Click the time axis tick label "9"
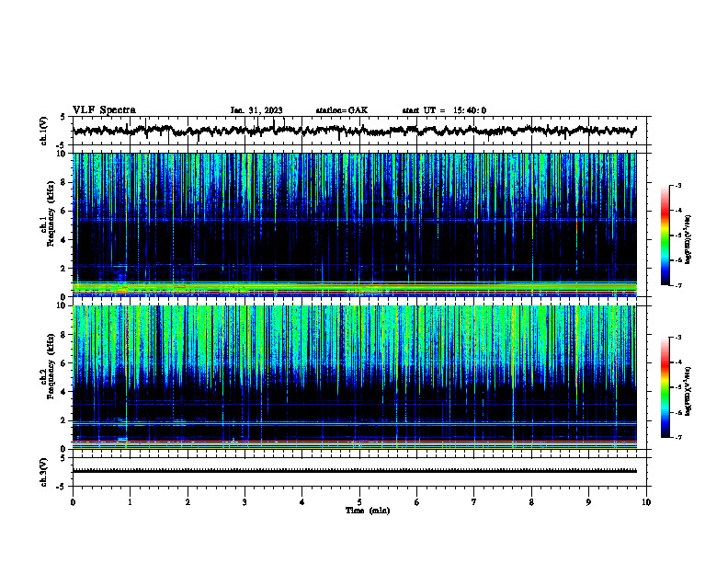The width and height of the screenshot is (728, 563). coord(588,502)
